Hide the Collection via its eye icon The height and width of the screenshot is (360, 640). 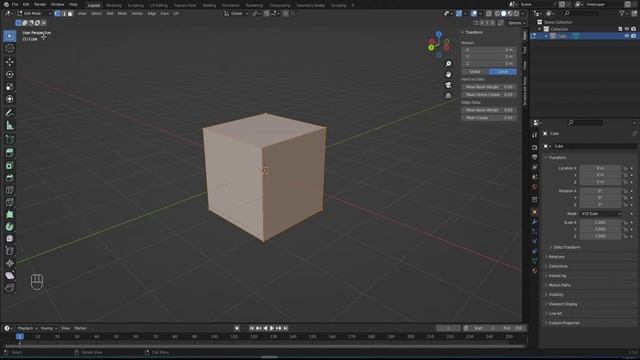(627, 29)
